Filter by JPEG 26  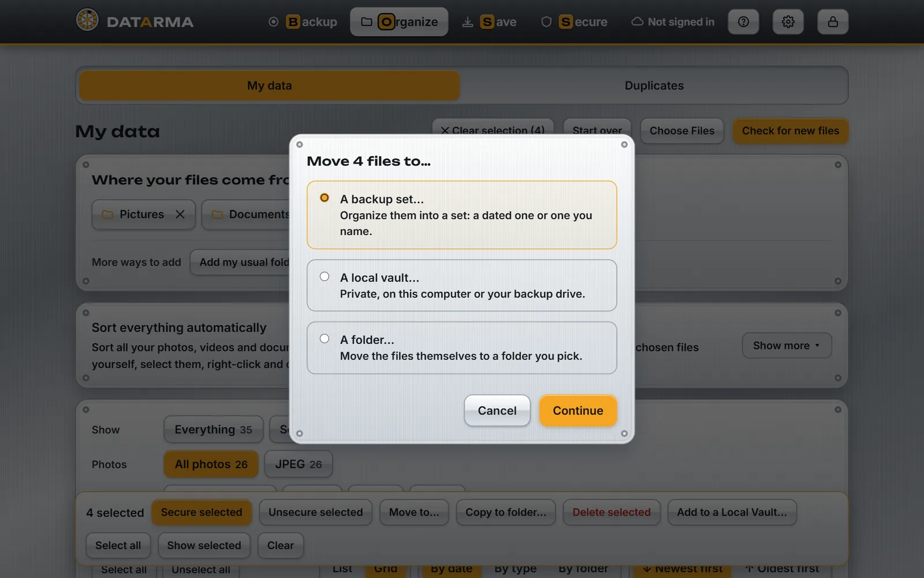click(x=299, y=464)
